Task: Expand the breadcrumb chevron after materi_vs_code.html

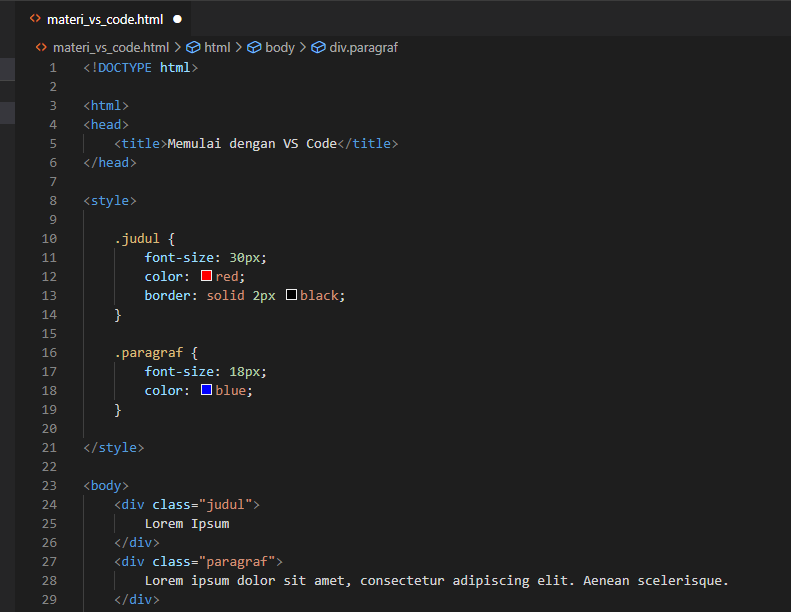Action: [178, 47]
